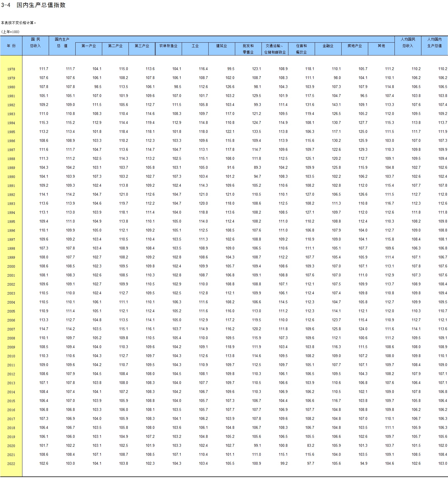Select the 批发和零售业 column header
The height and width of the screenshot is (486, 448).
point(248,49)
